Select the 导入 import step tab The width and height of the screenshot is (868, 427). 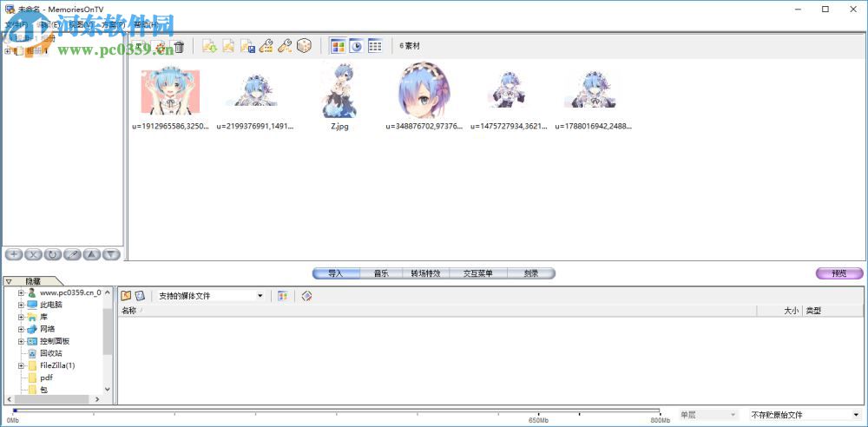pyautogui.click(x=336, y=273)
